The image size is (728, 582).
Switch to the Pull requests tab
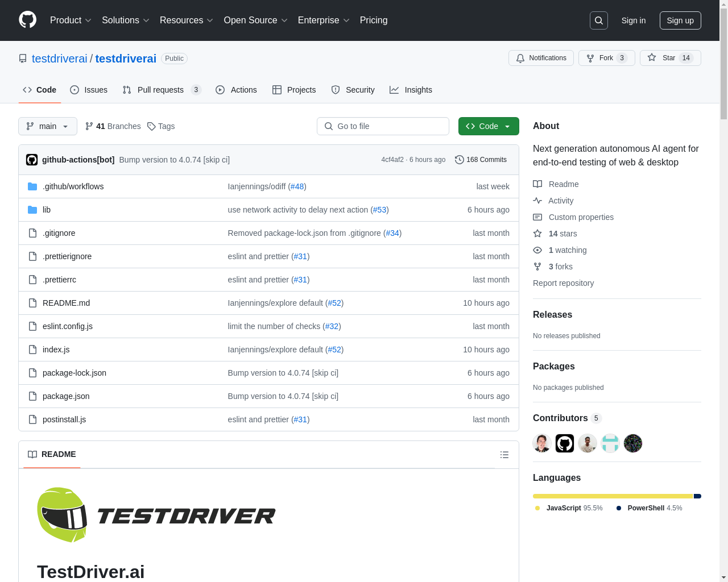click(162, 90)
